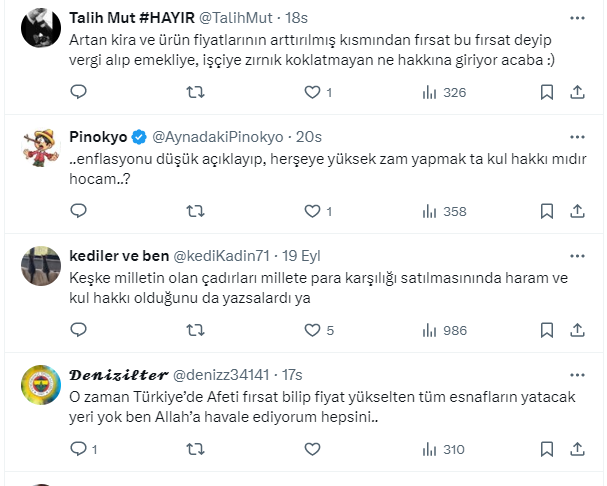Reply to the kediler ve ben tweet
The height and width of the screenshot is (486, 607).
coord(79,329)
